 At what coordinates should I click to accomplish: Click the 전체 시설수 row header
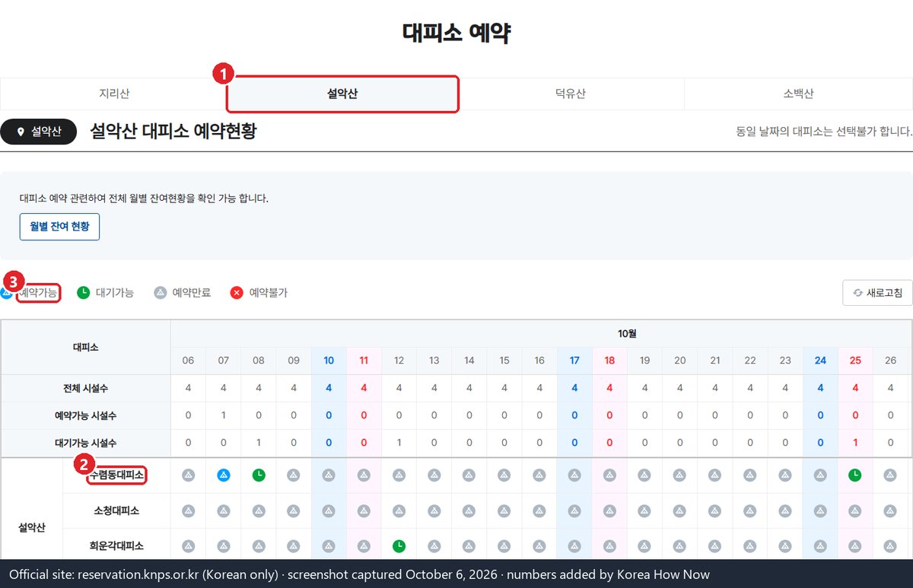pyautogui.click(x=85, y=388)
